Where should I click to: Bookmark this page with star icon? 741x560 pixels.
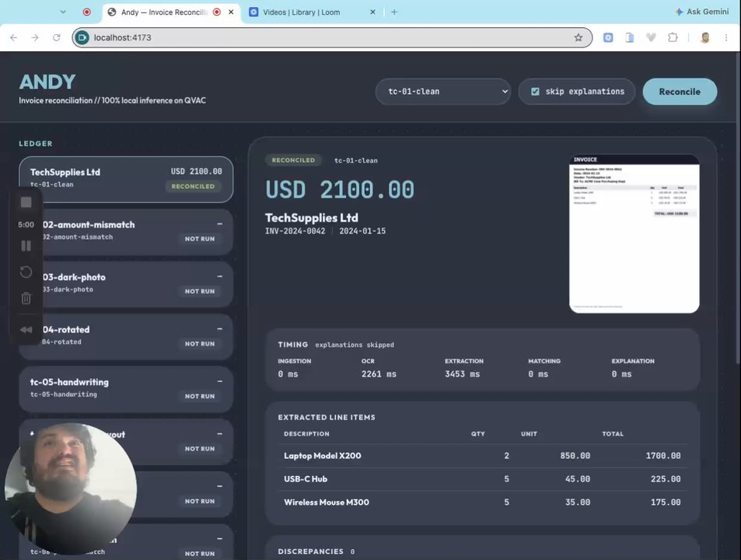point(578,37)
